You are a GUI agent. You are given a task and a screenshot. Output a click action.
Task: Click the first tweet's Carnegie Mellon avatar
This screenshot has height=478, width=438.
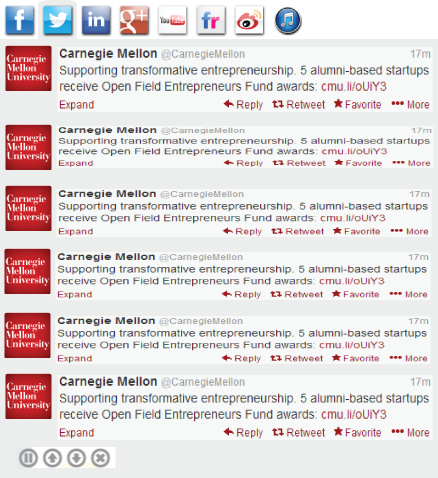(28, 68)
